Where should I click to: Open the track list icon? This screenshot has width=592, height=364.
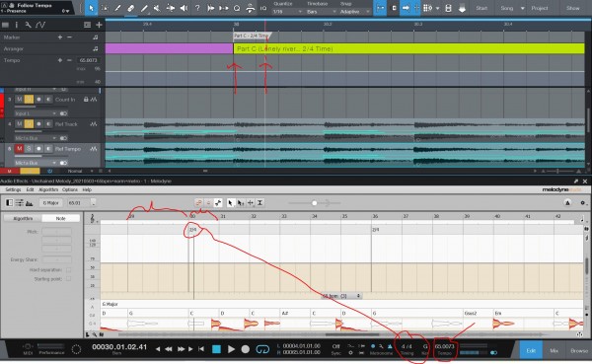(5, 25)
